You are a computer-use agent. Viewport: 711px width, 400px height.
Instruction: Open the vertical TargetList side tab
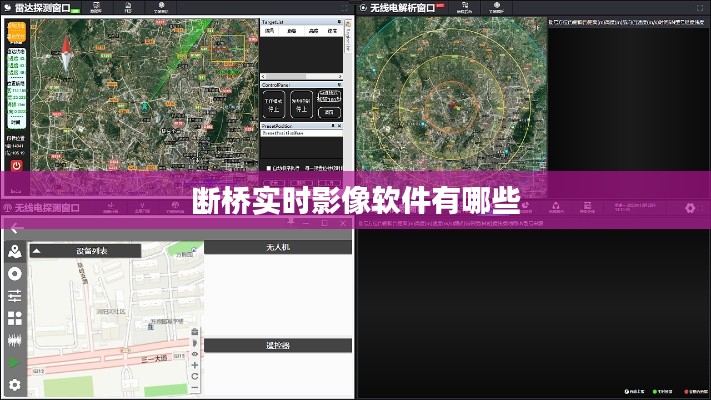tap(348, 36)
